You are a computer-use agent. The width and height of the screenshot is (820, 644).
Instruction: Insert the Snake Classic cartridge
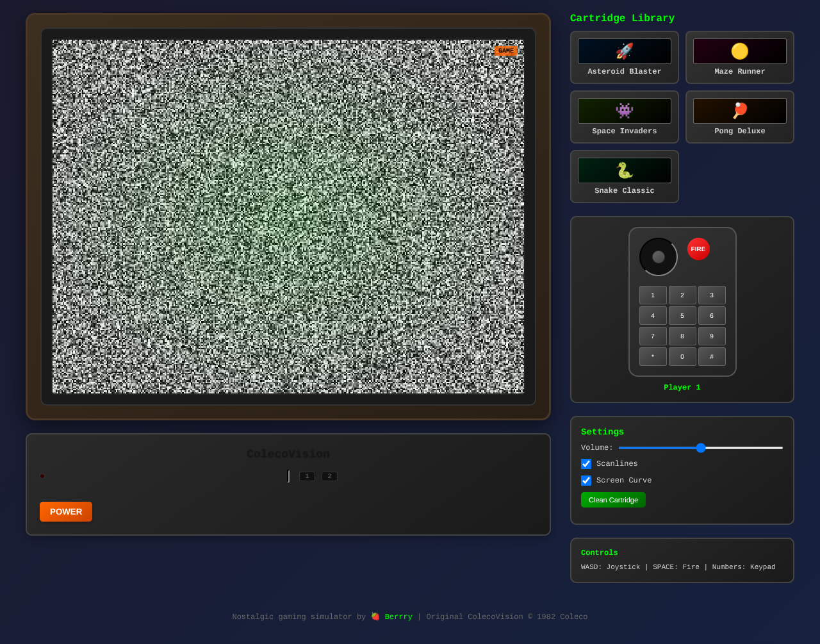click(x=624, y=176)
